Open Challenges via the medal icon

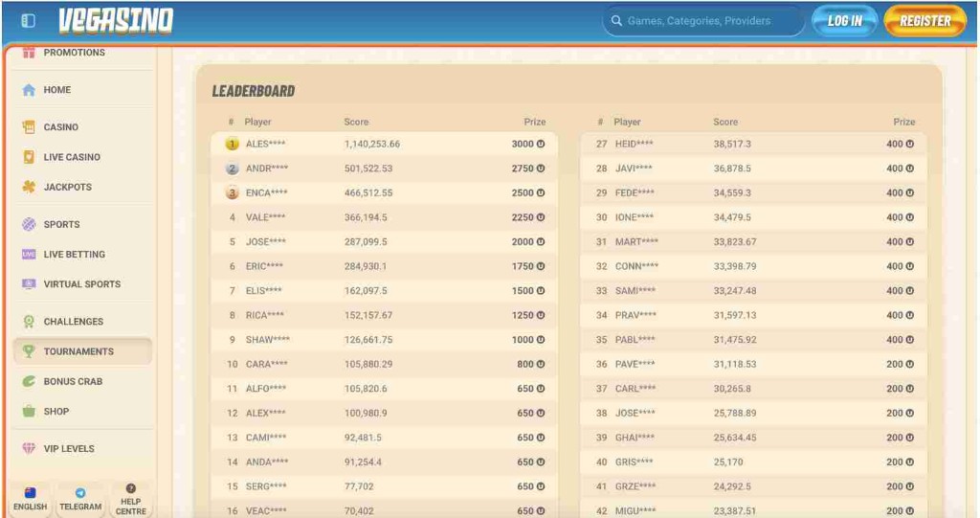pyautogui.click(x=29, y=322)
